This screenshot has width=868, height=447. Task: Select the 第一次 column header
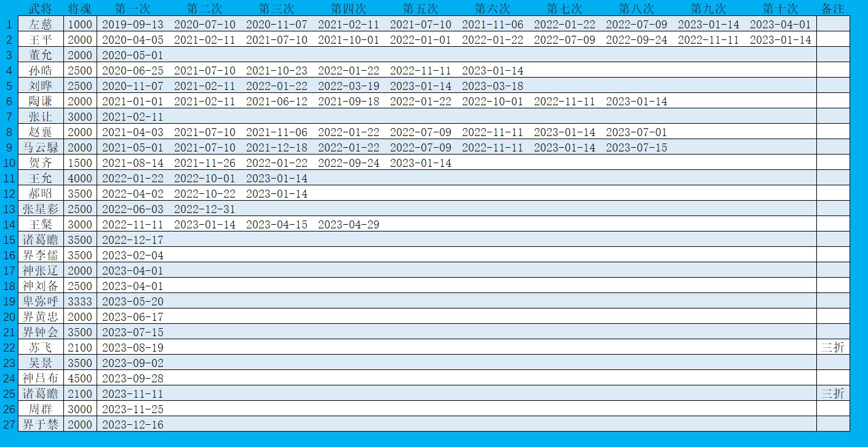click(133, 9)
